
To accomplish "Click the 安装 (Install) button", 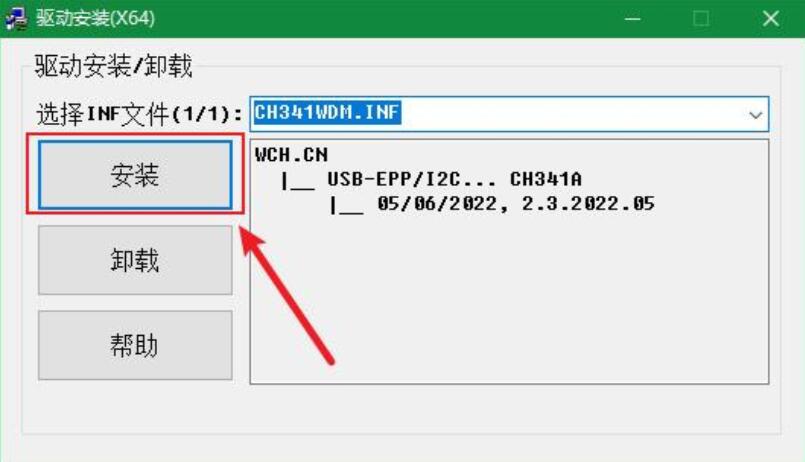I will tap(136, 175).
